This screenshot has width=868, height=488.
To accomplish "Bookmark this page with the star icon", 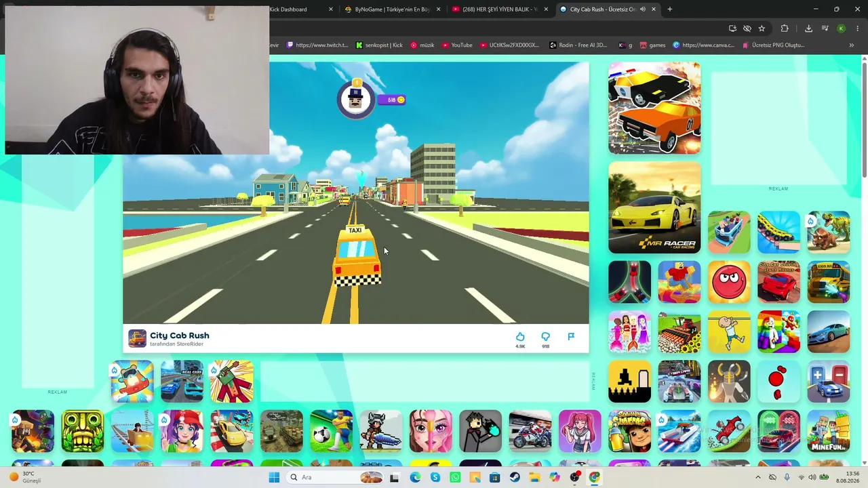I will click(x=762, y=28).
